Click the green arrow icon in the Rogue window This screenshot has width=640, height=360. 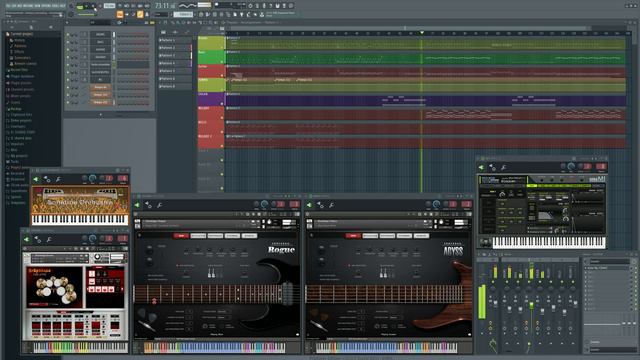pyautogui.click(x=137, y=205)
